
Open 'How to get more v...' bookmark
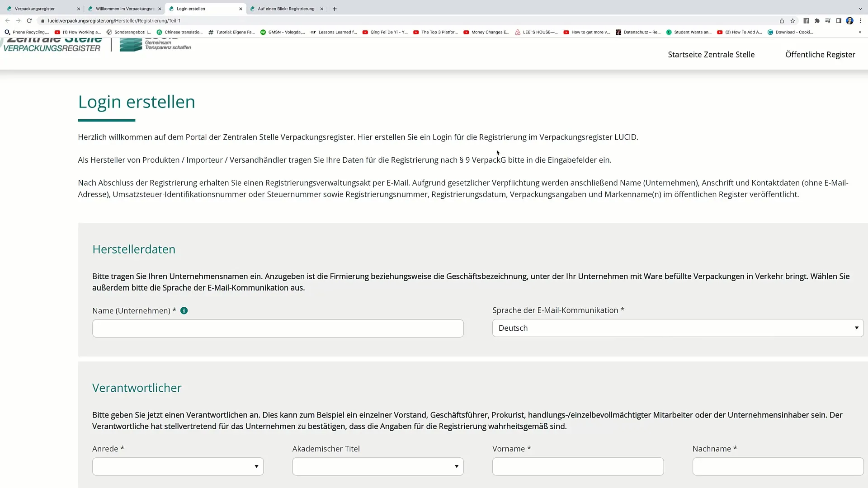587,32
